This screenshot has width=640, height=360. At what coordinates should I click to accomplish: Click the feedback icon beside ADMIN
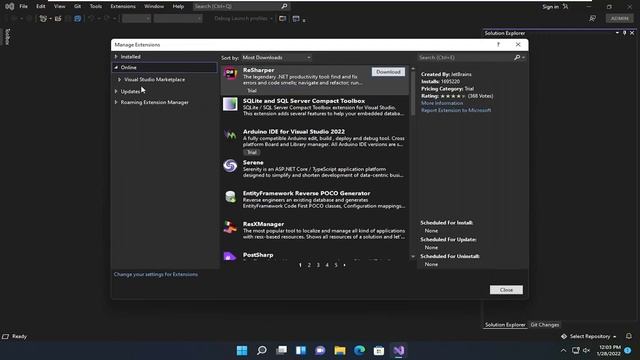click(x=592, y=18)
